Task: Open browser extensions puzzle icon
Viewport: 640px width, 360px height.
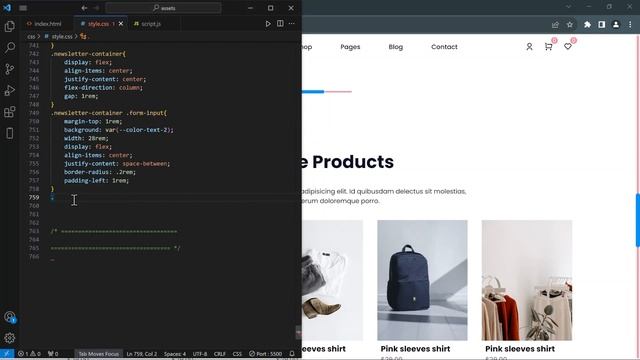Action: (587, 25)
